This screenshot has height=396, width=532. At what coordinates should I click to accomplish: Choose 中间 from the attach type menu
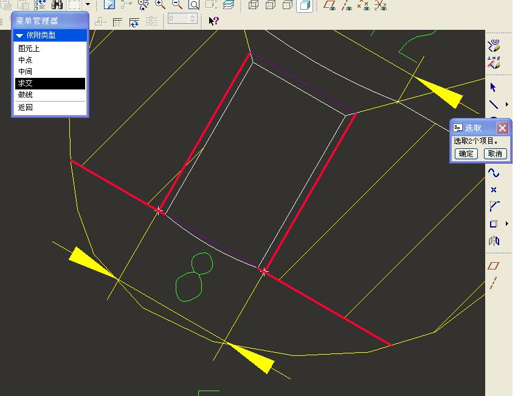50,72
